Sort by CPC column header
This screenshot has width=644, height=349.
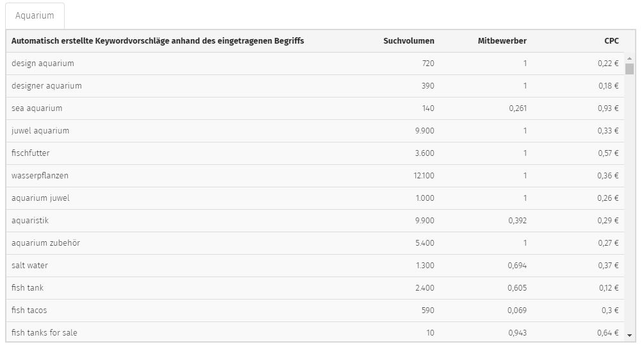tap(611, 40)
